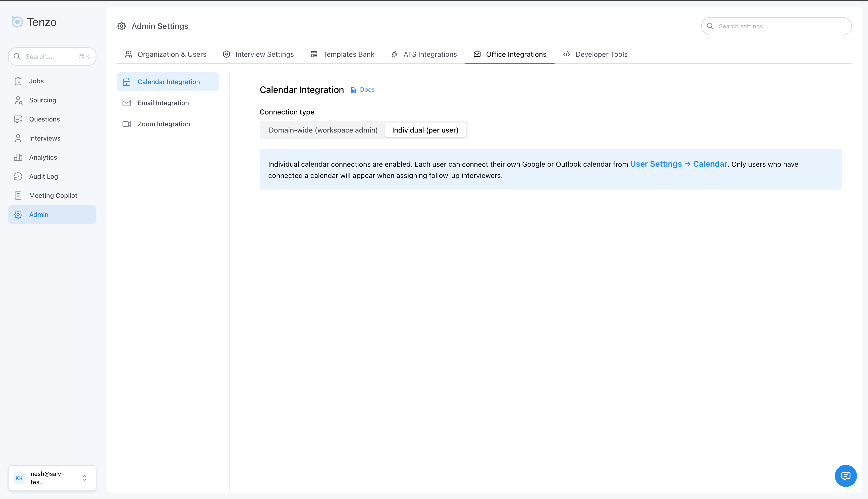
Task: Click the Interviews person icon
Action: tap(18, 139)
